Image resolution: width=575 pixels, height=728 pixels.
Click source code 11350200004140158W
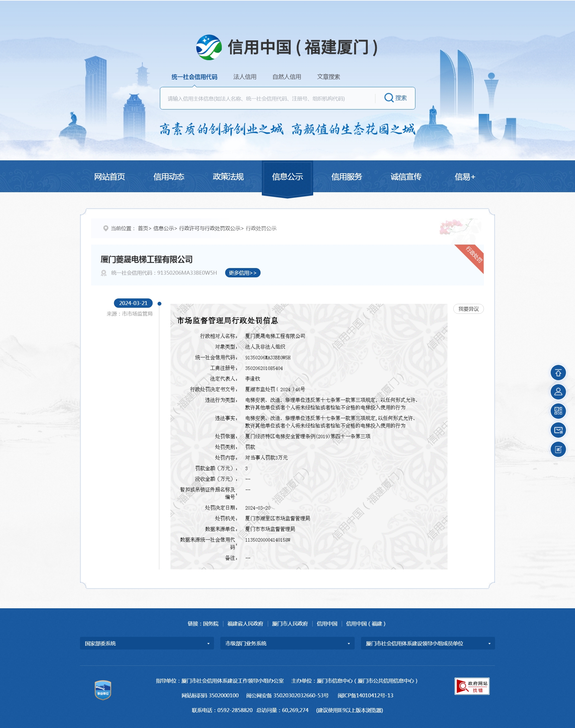268,540
